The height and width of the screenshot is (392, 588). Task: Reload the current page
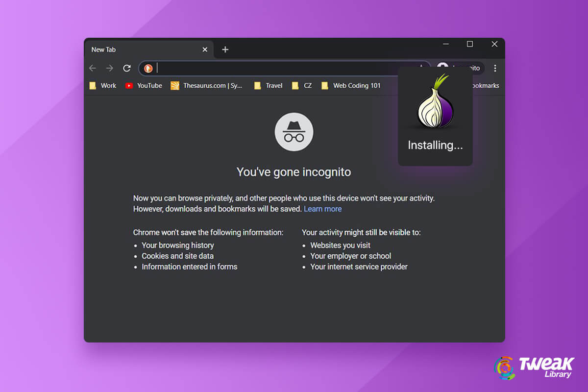pos(127,68)
